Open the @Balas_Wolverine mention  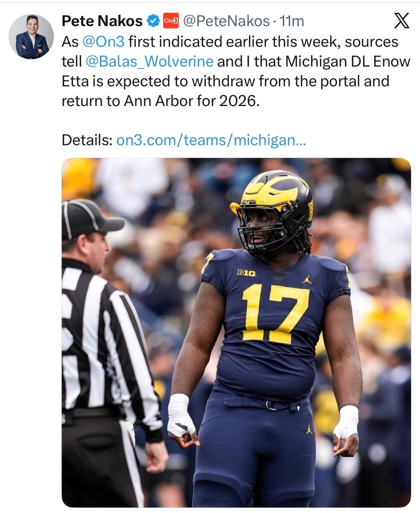pyautogui.click(x=150, y=62)
